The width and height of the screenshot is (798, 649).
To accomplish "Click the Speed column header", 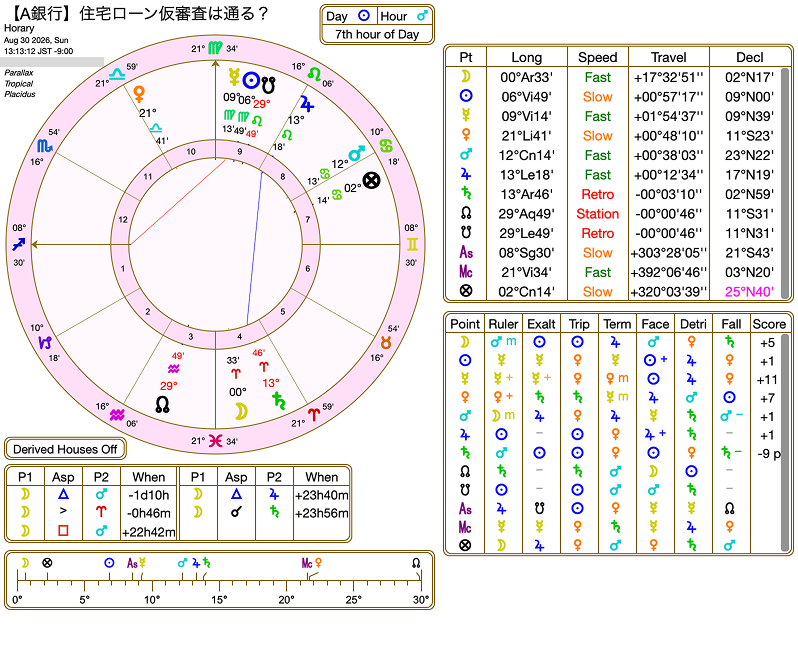I will click(597, 57).
